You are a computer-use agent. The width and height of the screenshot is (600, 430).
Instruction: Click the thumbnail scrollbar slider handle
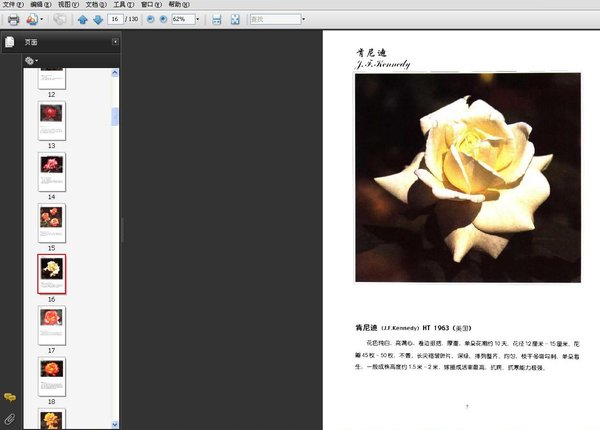[115, 117]
